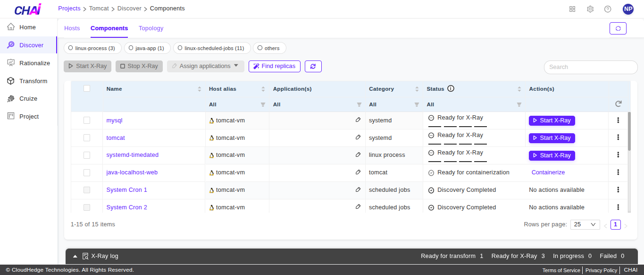Open Home in the sidebar
This screenshot has height=275, width=644.
pyautogui.click(x=28, y=27)
